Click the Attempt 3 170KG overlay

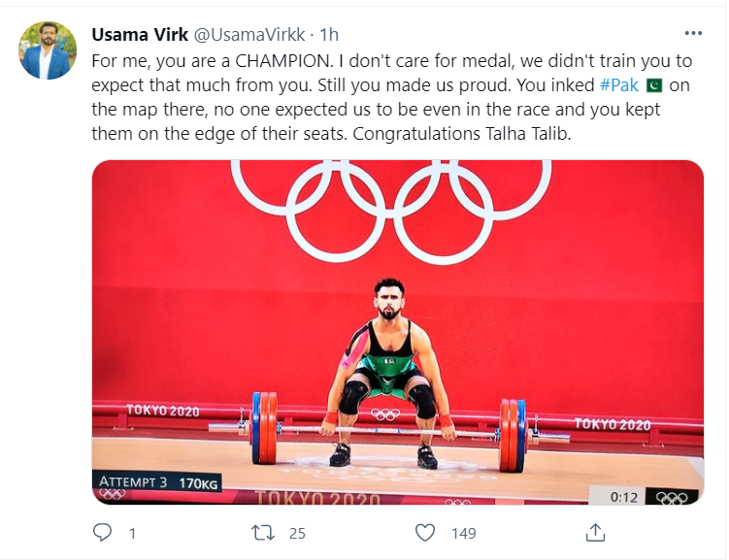(157, 483)
